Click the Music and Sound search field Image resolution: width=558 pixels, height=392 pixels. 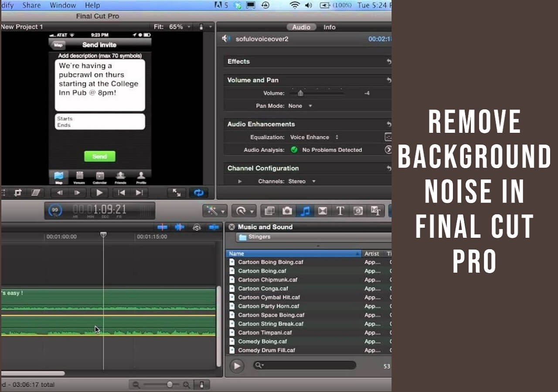coord(305,365)
